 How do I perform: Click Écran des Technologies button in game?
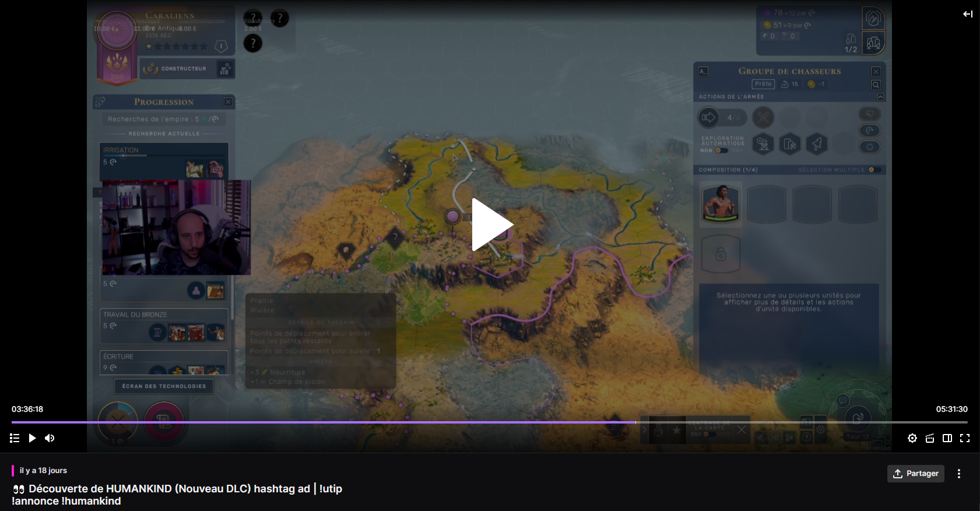164,386
